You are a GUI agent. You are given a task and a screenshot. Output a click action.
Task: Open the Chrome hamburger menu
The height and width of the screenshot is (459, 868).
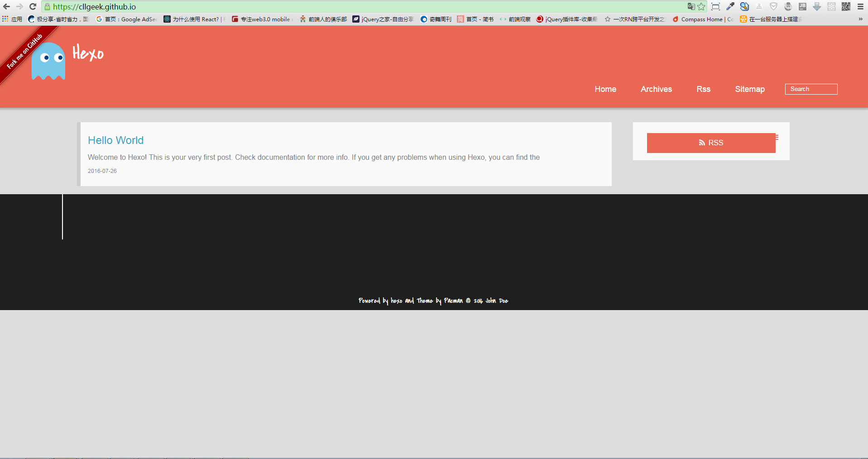tap(861, 7)
